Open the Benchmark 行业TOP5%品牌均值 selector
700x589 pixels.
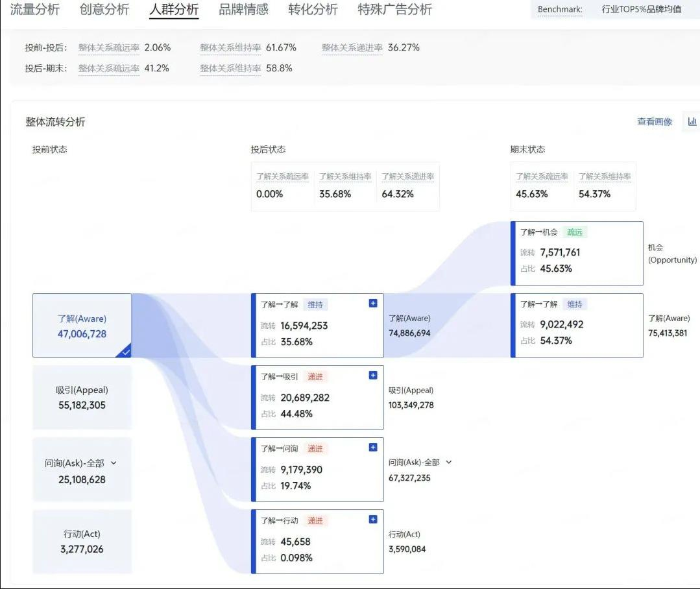(641, 10)
